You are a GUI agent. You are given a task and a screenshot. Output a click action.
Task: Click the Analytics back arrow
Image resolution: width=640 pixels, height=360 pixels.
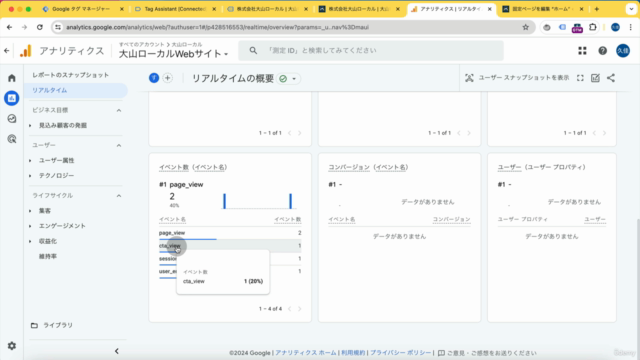pyautogui.click(x=7, y=51)
